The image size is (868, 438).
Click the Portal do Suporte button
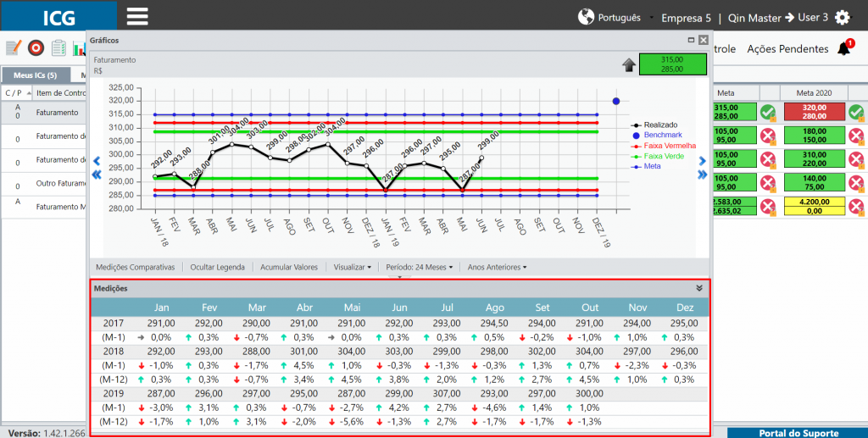pos(798,433)
